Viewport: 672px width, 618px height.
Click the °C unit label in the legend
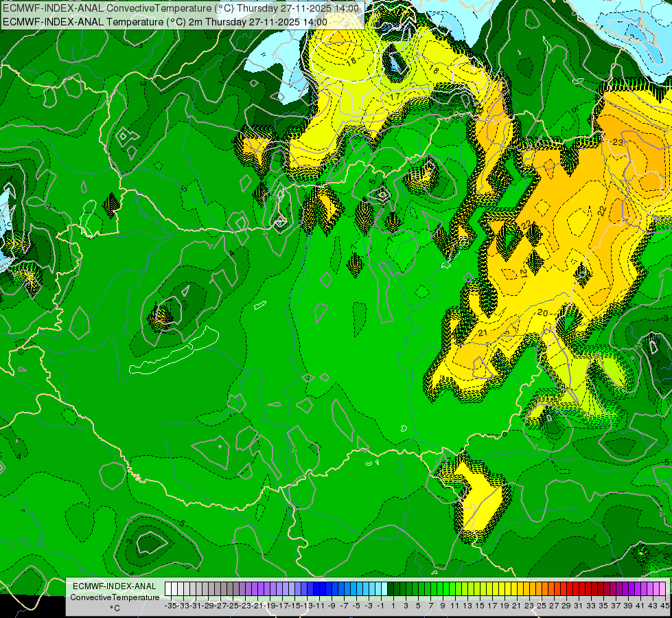click(x=115, y=608)
